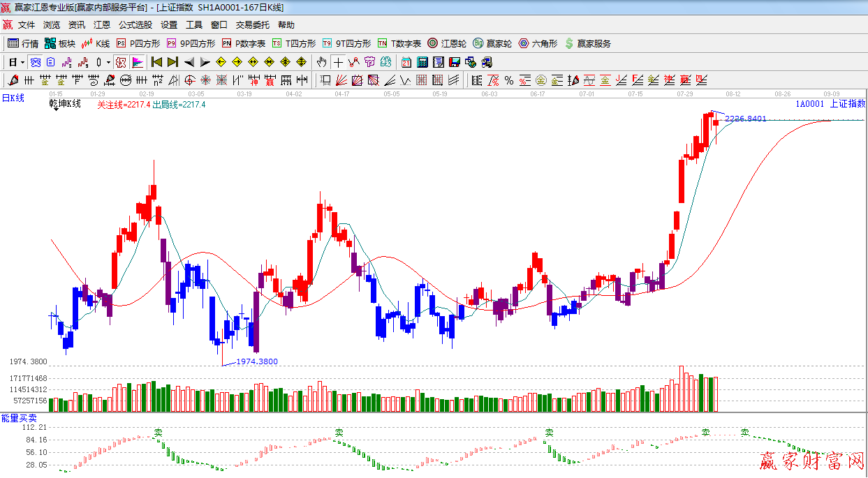Click the 赢家服务 button
The image size is (868, 478).
587,43
